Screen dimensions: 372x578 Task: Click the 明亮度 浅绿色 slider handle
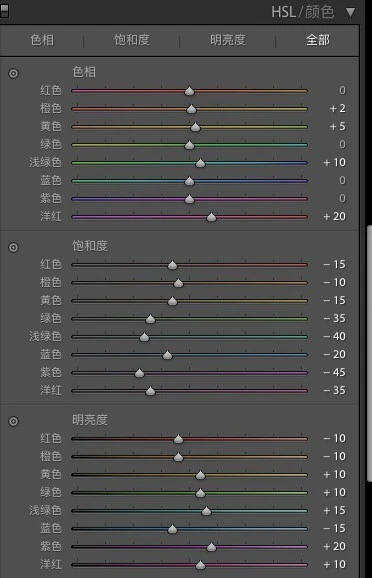click(x=206, y=511)
